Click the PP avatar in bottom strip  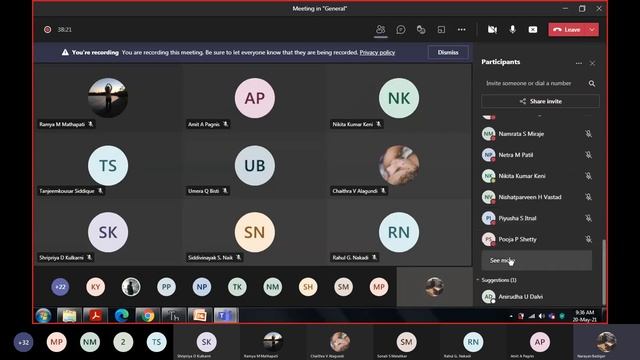click(x=166, y=287)
